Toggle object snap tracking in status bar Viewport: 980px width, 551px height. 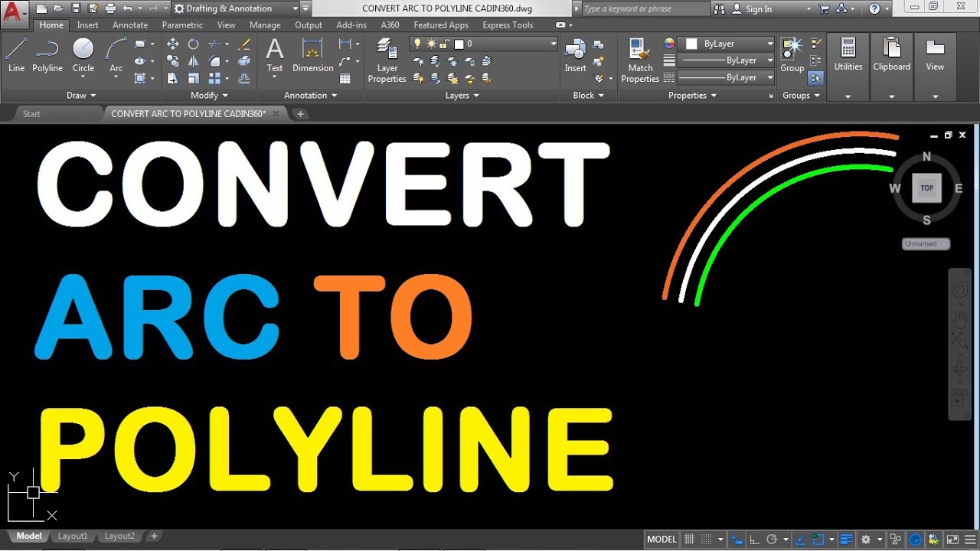pos(801,539)
